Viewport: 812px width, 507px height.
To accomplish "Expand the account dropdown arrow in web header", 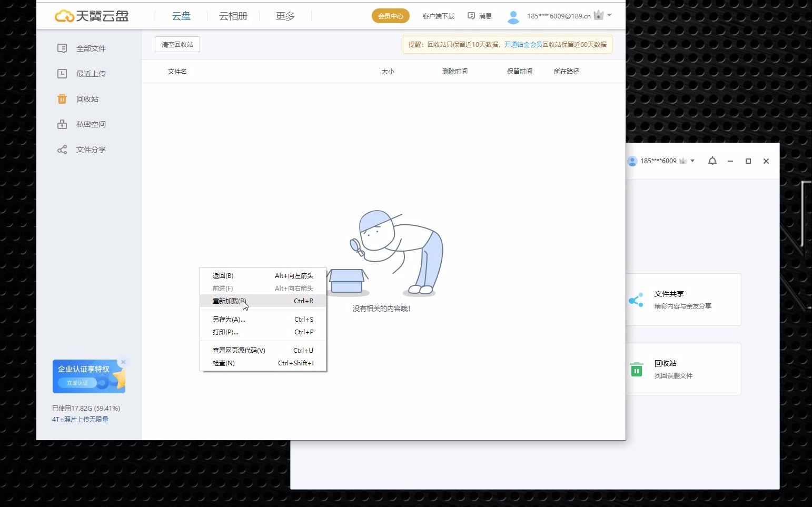I will pos(609,15).
